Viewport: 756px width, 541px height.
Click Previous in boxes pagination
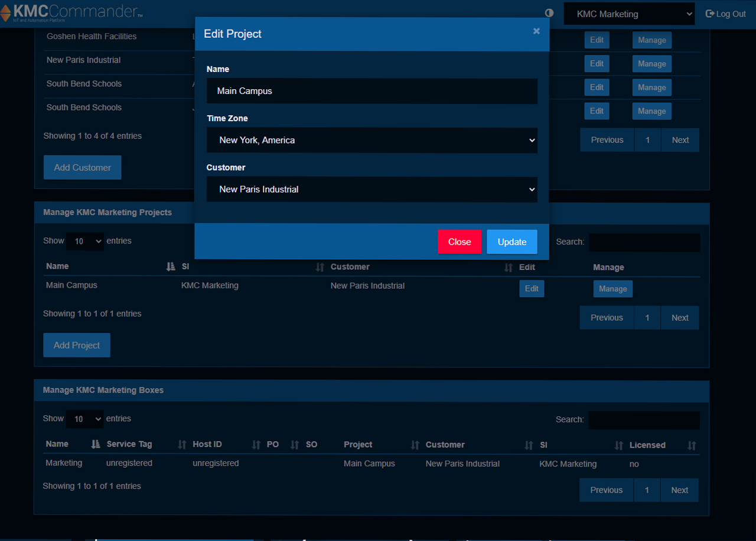pos(607,490)
